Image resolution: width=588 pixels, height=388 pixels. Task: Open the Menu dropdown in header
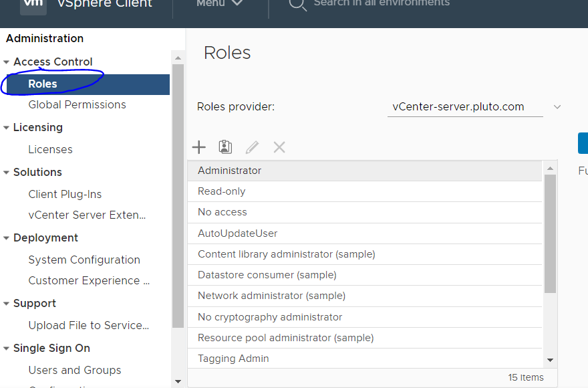click(x=219, y=4)
